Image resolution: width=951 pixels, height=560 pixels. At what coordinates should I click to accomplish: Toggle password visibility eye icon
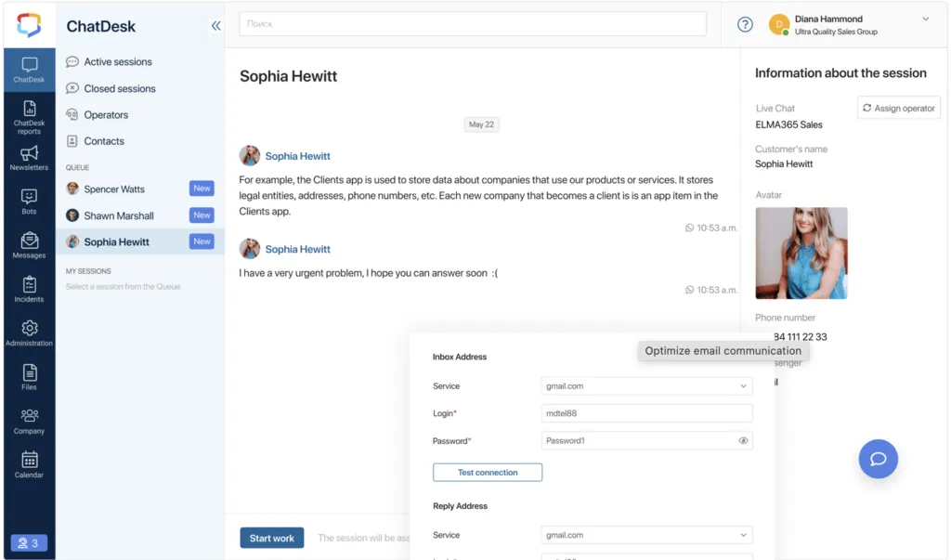pyautogui.click(x=743, y=441)
